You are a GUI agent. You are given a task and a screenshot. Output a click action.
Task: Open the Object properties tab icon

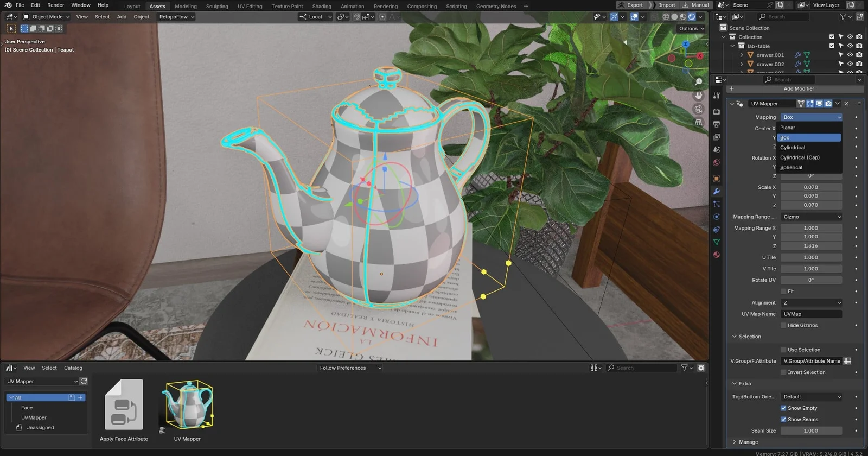coord(717,179)
